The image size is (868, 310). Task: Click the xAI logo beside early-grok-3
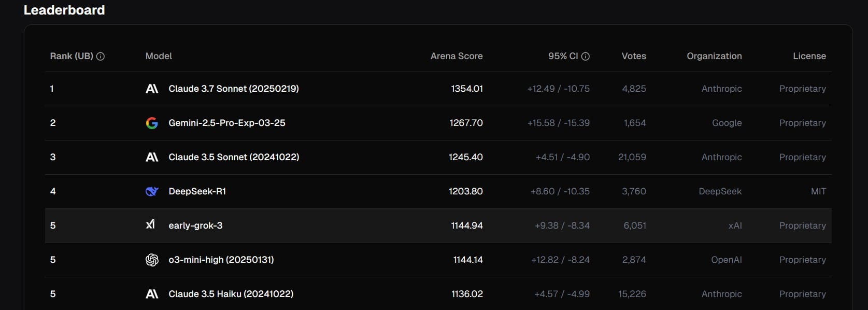pyautogui.click(x=150, y=224)
